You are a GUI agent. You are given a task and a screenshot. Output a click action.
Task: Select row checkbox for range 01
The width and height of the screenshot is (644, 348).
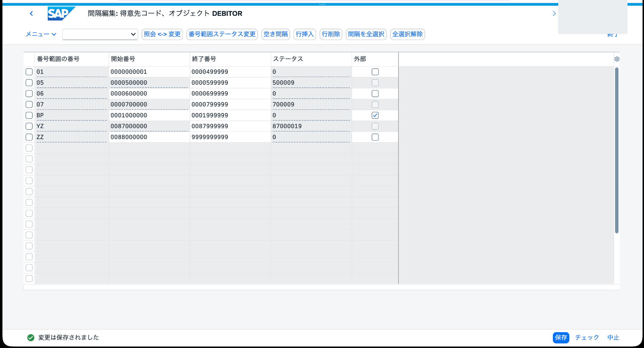click(x=29, y=72)
